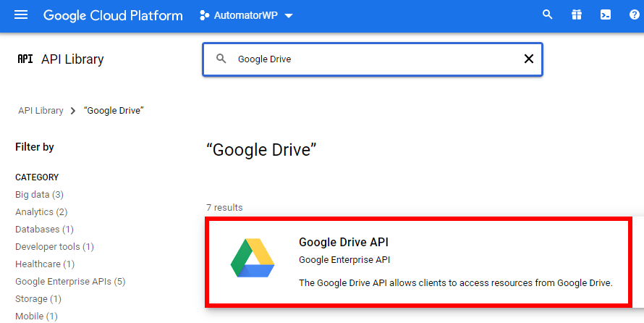Click the API icon next to API Library
Image resolution: width=644 pixels, height=323 pixels.
tap(25, 59)
